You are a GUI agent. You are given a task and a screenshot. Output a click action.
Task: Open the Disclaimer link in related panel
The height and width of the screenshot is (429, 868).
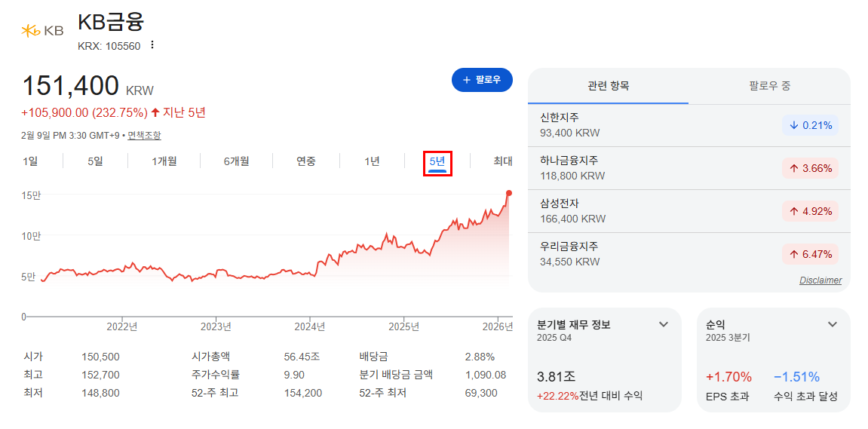click(x=820, y=280)
